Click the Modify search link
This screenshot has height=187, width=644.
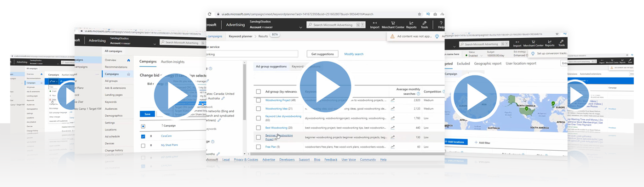pyautogui.click(x=354, y=54)
